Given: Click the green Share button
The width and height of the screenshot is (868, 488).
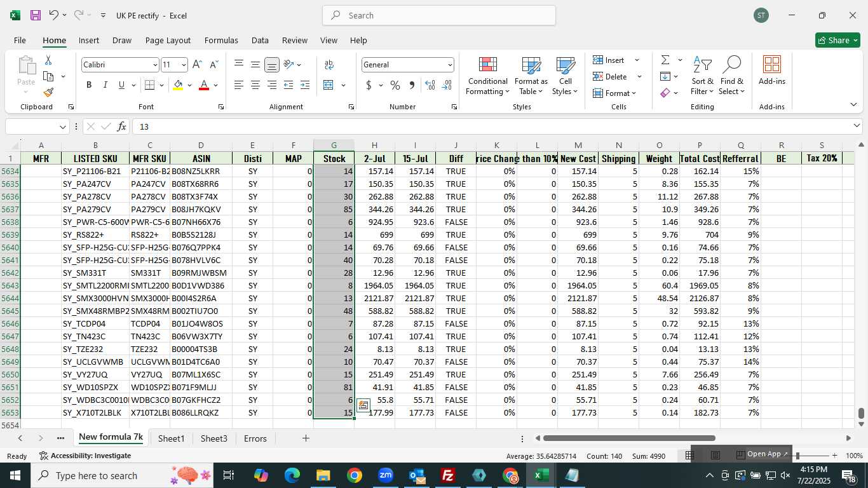Looking at the screenshot, I should [837, 40].
